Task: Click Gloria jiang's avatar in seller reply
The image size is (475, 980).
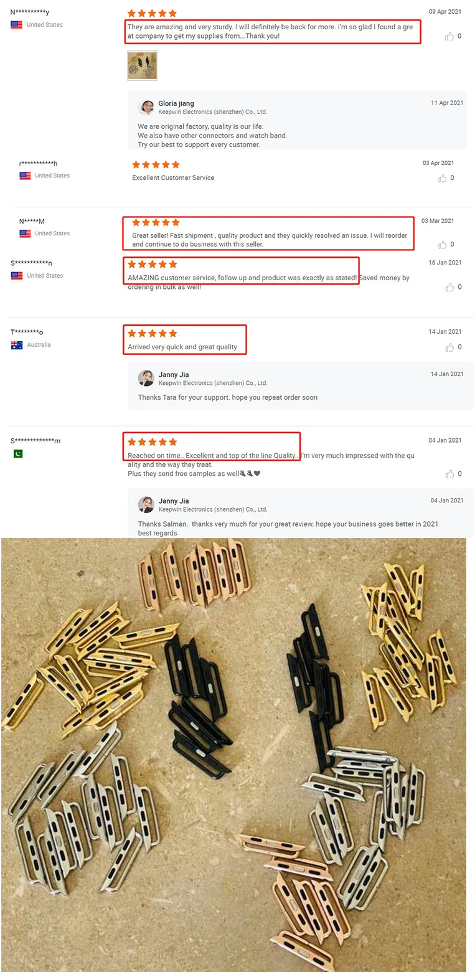Action: coord(147,108)
